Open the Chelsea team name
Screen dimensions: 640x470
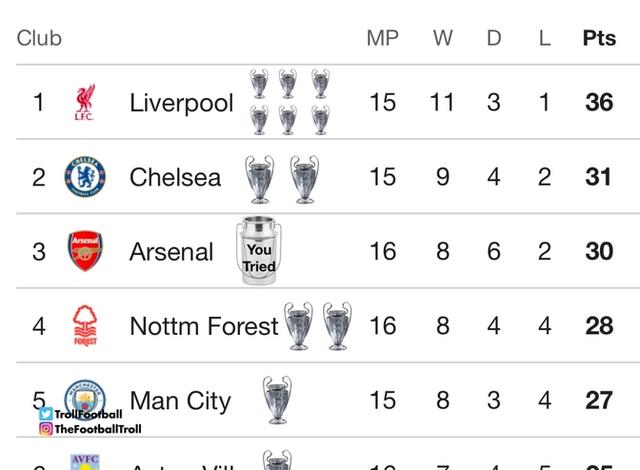(x=176, y=177)
